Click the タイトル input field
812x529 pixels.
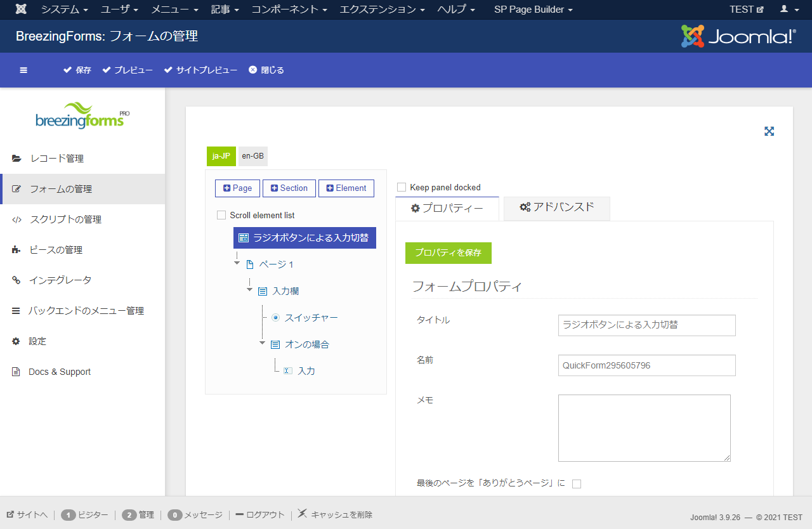tap(646, 325)
